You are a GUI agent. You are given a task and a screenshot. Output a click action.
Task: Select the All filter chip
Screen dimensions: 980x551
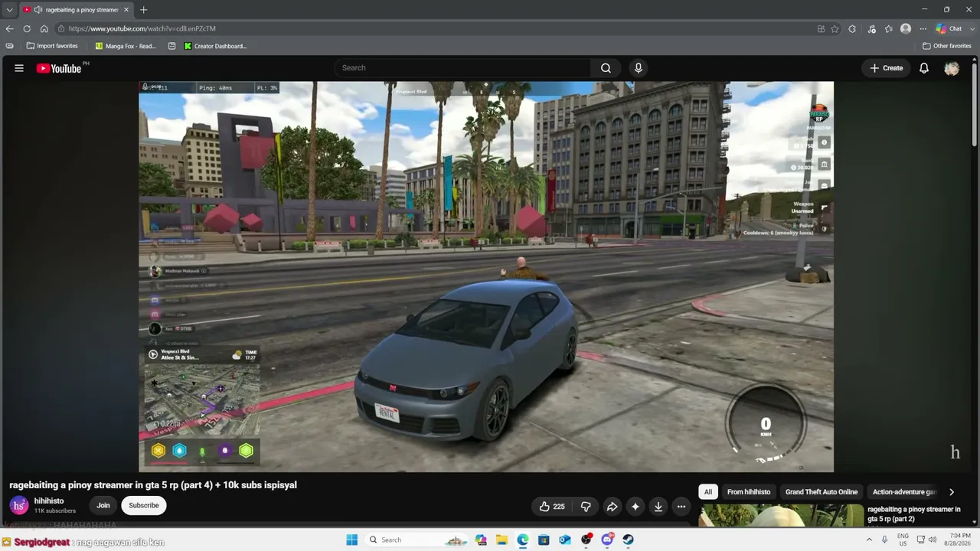click(x=708, y=492)
